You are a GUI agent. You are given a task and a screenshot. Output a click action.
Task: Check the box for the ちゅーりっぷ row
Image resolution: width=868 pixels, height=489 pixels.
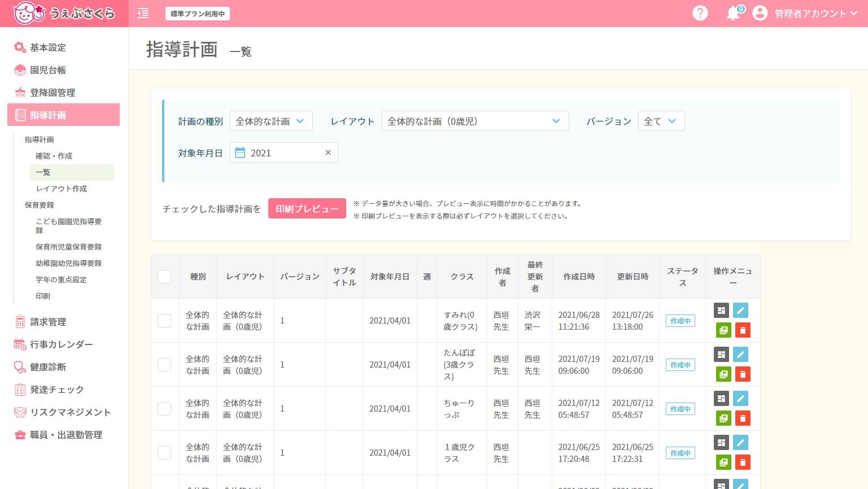[164, 409]
